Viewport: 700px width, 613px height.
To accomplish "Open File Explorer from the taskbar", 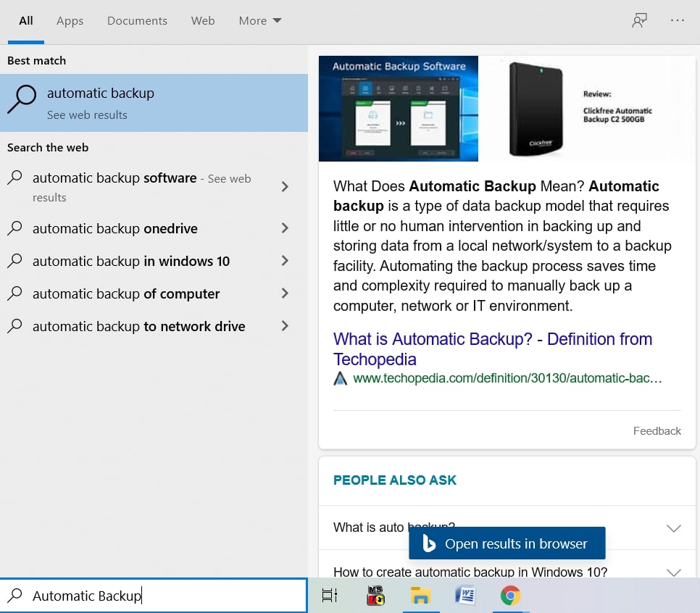I will click(420, 595).
